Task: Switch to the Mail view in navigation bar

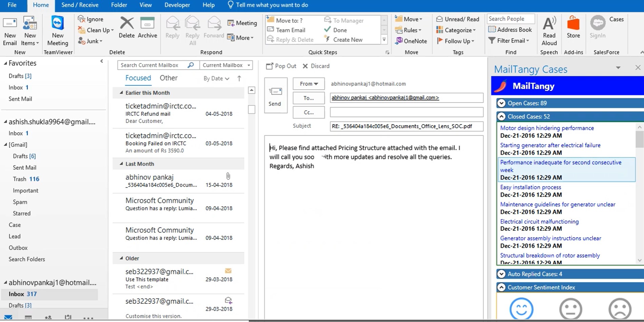Action: click(x=8, y=318)
